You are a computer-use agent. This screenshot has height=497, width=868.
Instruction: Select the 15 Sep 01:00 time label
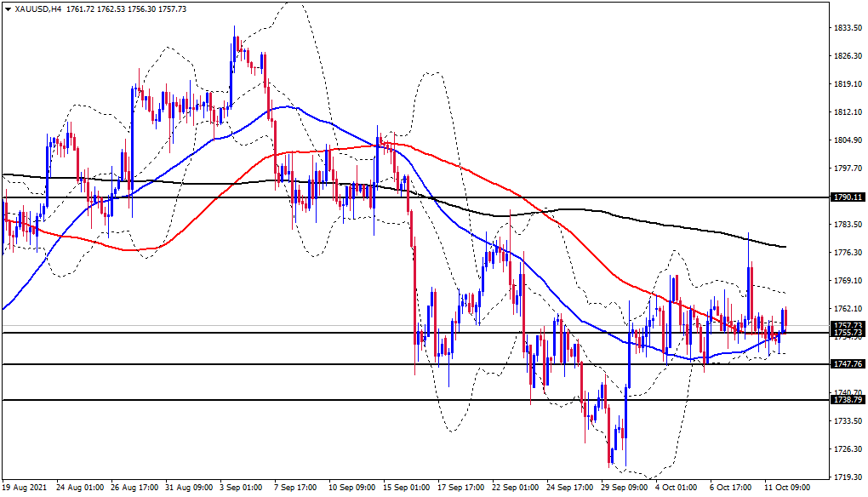point(406,488)
